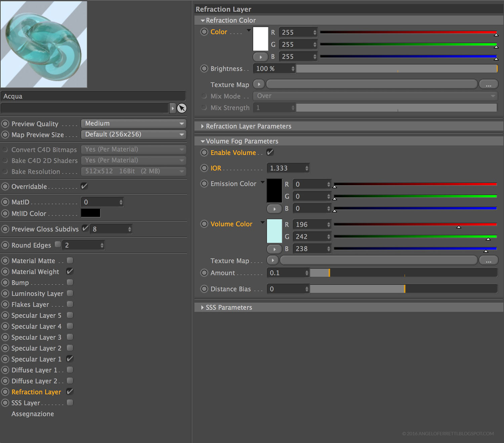The image size is (504, 443).
Task: Click animation dot next to SSS Layer
Action: tap(5, 403)
